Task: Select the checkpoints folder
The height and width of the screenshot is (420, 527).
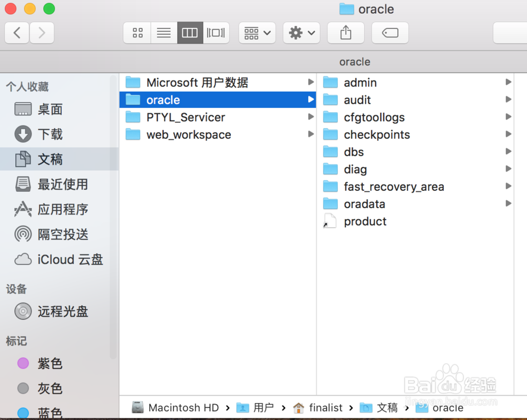Action: coord(415,135)
